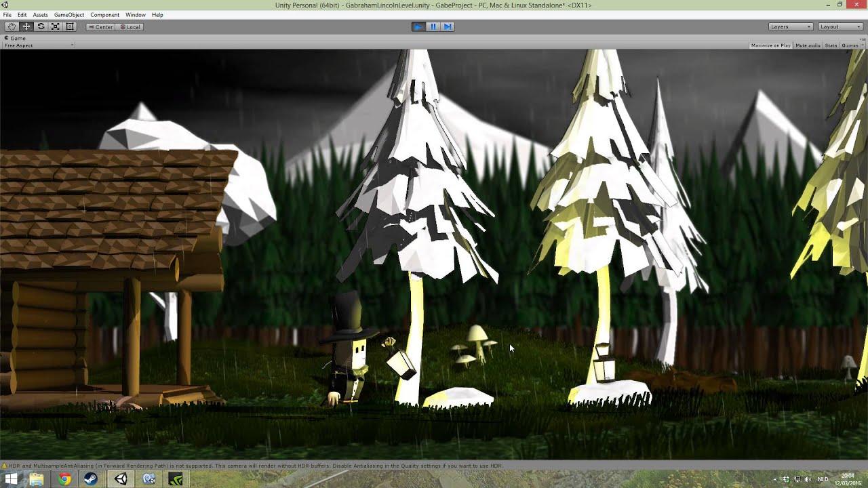
Task: Toggle the Stats overlay
Action: pyautogui.click(x=831, y=45)
